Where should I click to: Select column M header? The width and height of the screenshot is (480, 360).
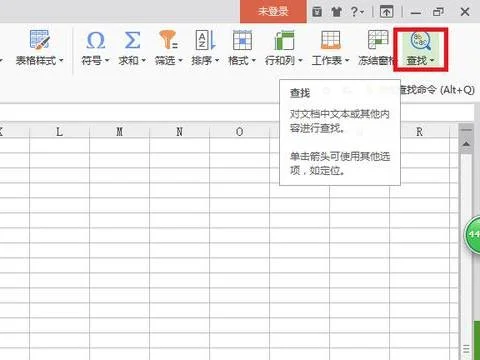point(120,132)
